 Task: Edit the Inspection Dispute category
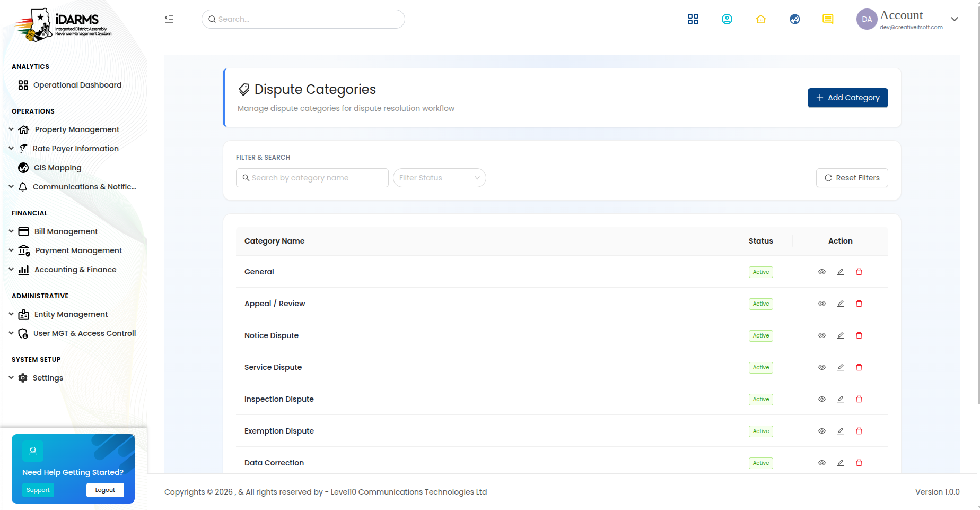(841, 399)
